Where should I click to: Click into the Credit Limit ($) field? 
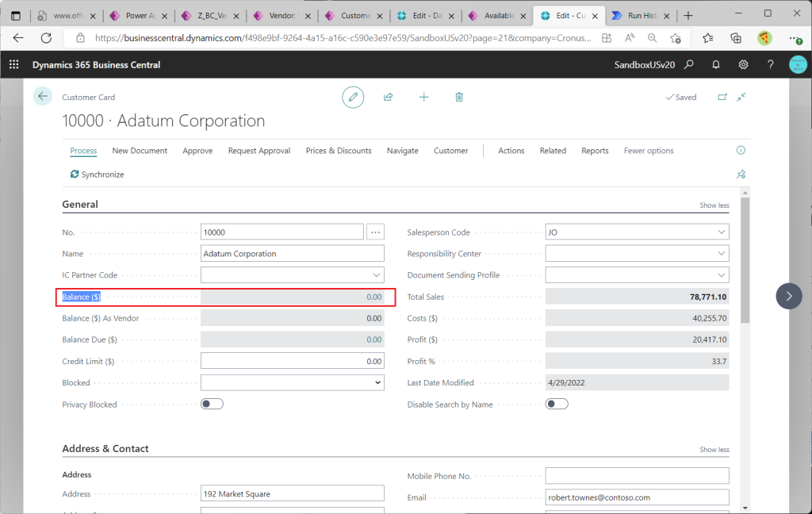coord(293,361)
